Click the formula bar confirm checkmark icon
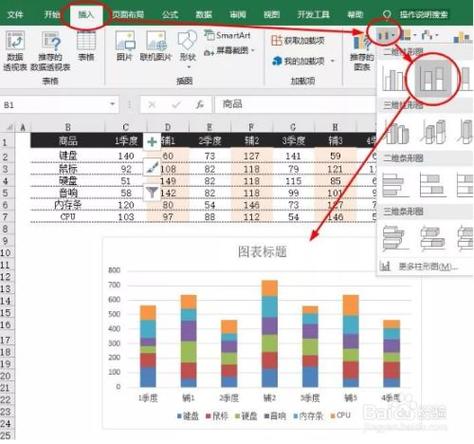This screenshot has width=474, height=444. [176, 105]
